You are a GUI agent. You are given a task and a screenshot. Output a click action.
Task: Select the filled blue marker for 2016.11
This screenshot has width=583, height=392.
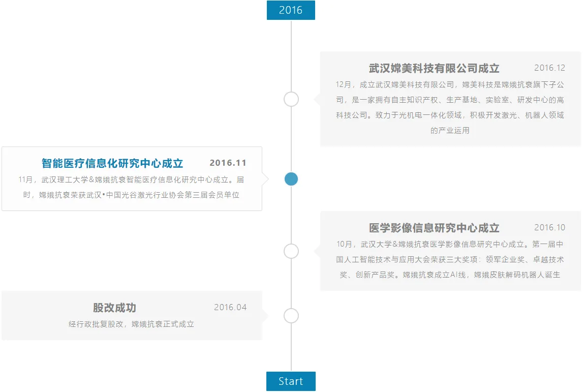tap(291, 179)
